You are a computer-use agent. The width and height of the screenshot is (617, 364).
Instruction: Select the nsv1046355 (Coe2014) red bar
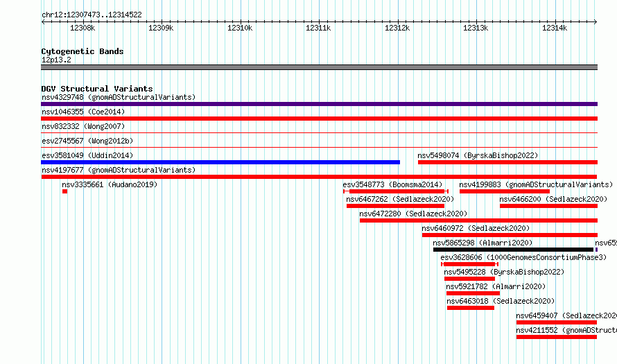(319, 119)
